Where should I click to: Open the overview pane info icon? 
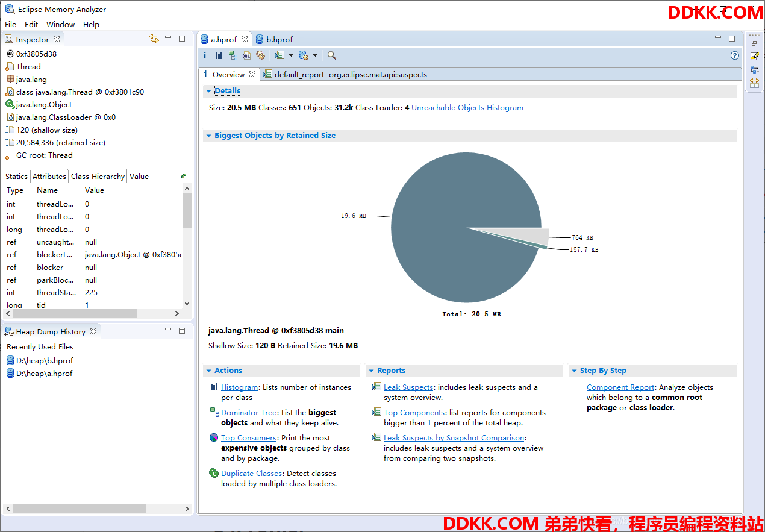[205, 55]
